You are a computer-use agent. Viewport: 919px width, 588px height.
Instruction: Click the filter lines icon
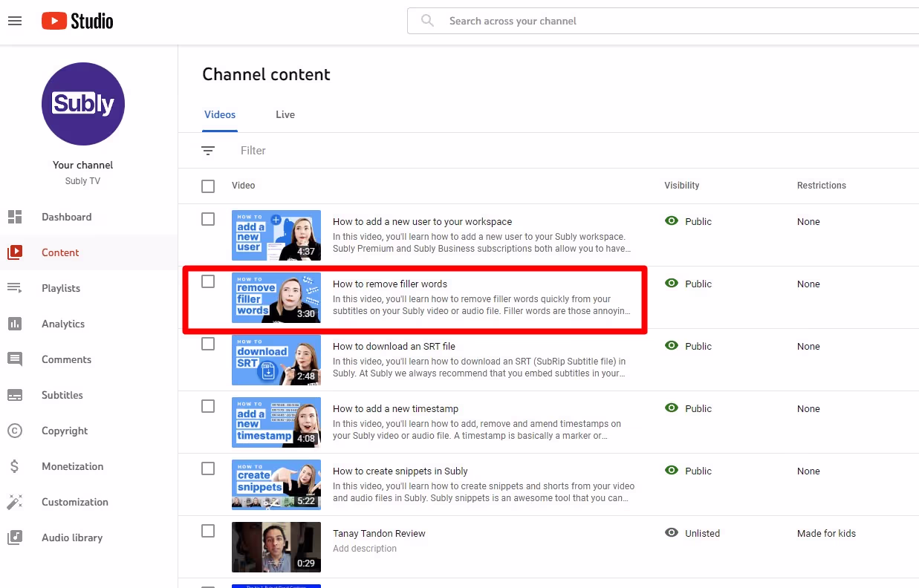[x=208, y=151]
